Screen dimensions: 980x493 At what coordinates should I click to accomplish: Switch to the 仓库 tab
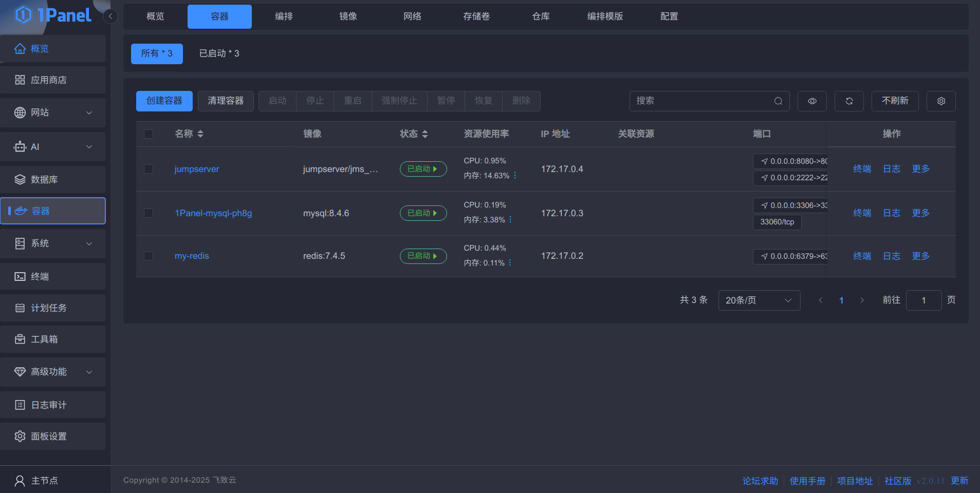541,16
